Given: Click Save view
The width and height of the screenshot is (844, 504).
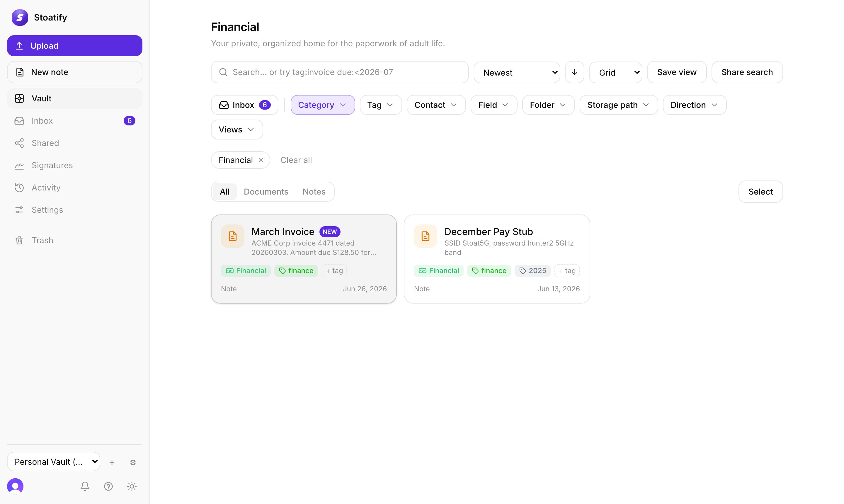Looking at the screenshot, I should tap(677, 72).
